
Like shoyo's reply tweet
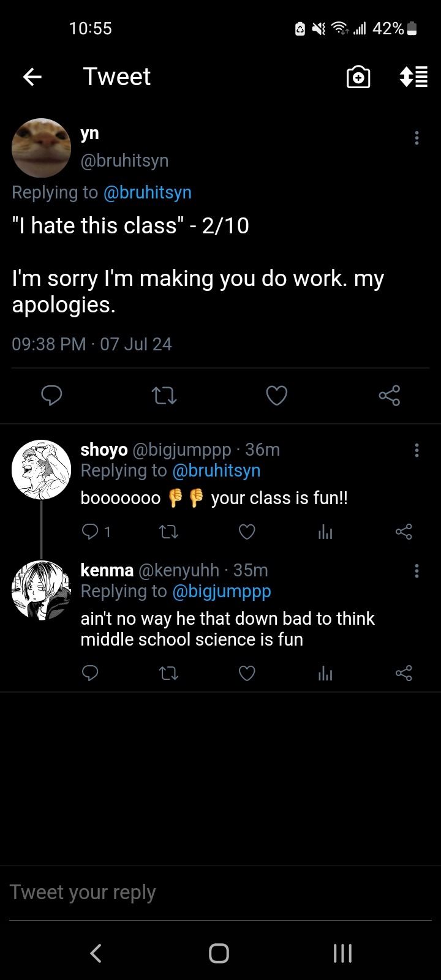247,532
